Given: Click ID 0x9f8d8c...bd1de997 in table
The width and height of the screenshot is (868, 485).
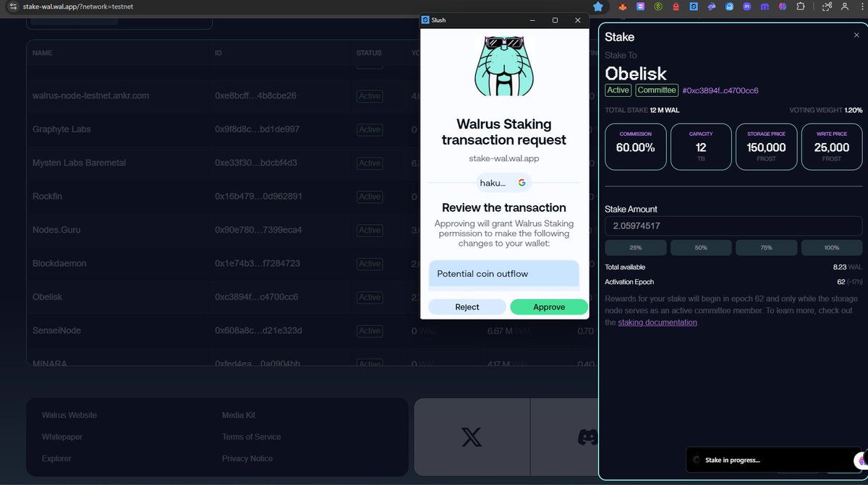Looking at the screenshot, I should tap(255, 129).
